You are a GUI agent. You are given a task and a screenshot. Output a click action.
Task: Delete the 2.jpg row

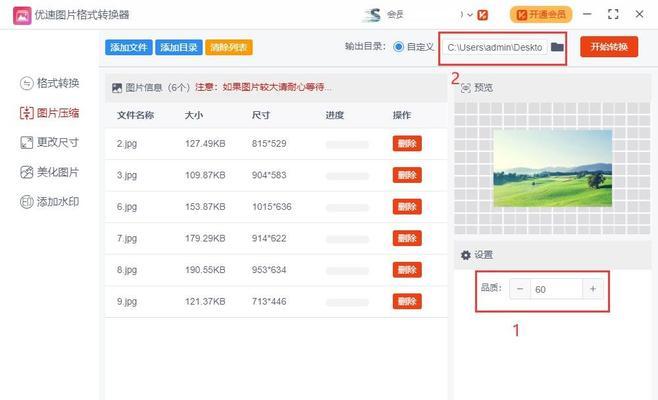coord(407,144)
